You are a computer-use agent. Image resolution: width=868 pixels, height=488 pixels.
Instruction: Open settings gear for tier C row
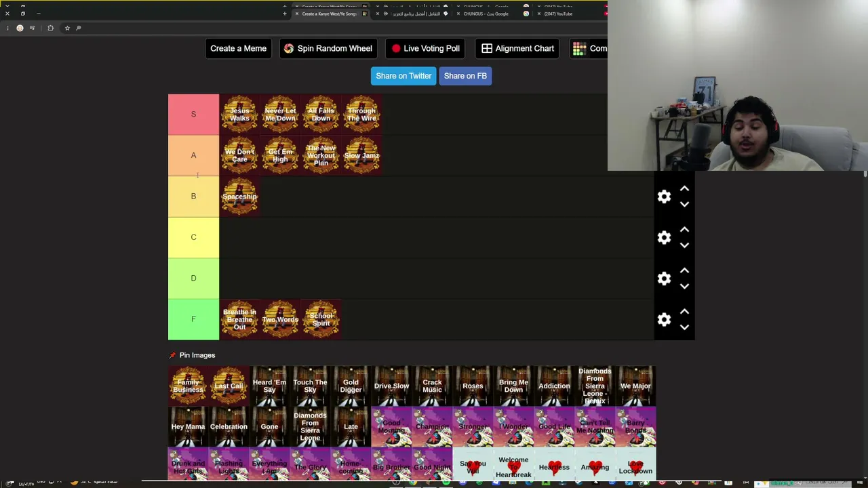click(x=664, y=237)
